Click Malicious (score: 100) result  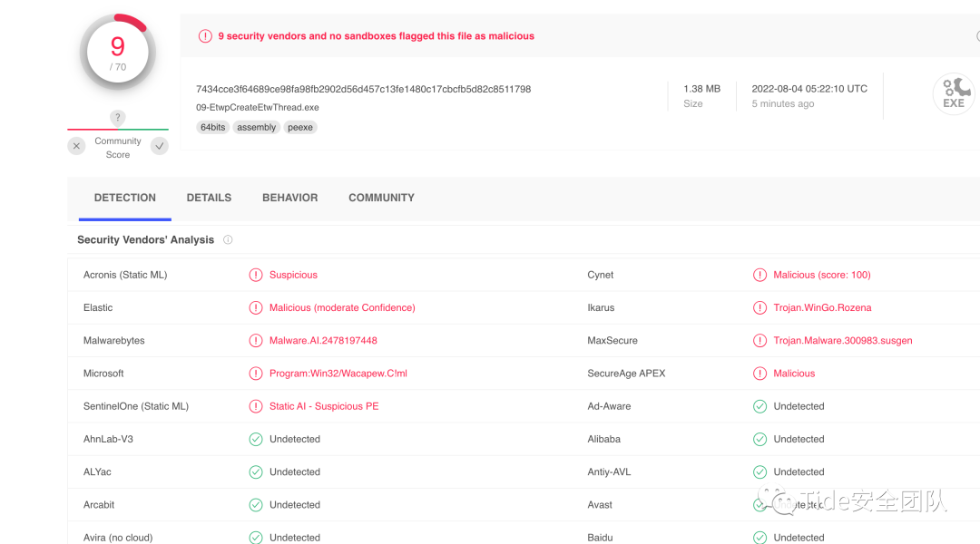pyautogui.click(x=822, y=275)
